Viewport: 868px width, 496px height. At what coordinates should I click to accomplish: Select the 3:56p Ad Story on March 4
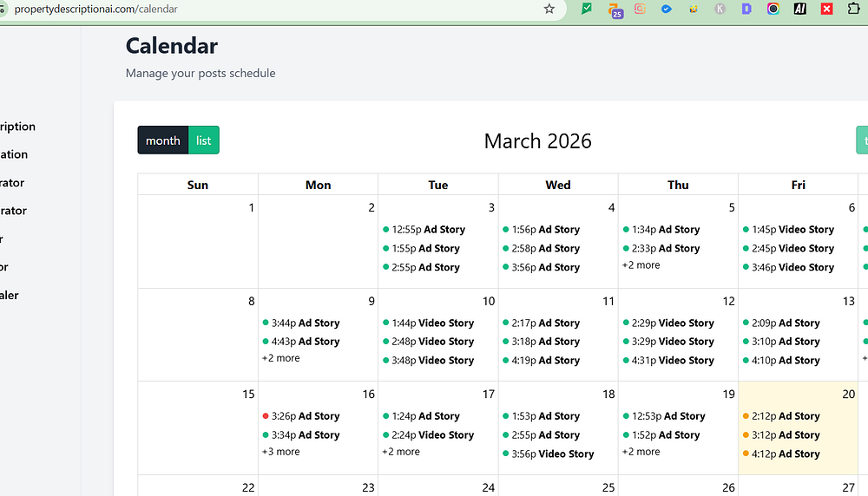coord(542,267)
